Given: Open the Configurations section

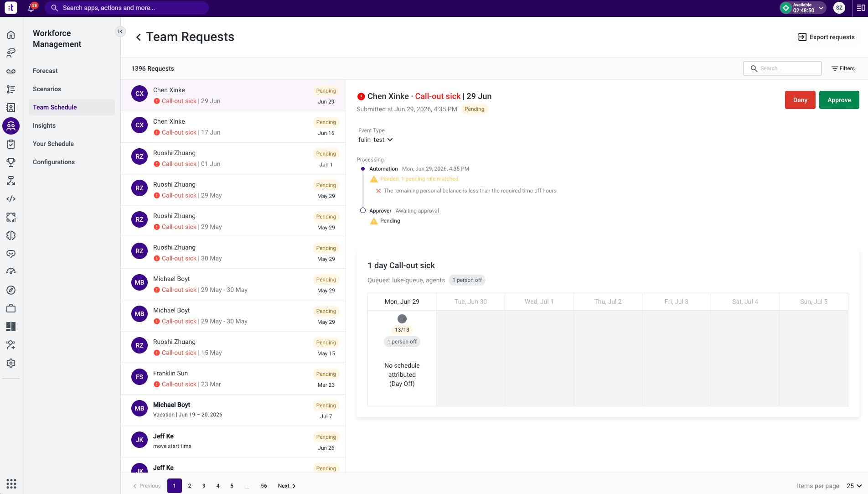Looking at the screenshot, I should [54, 162].
